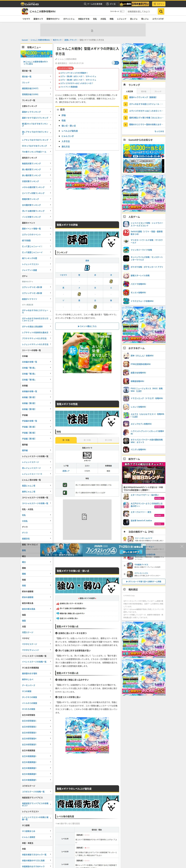Click コメント欄はこちら button
Viewport: 186px width, 868px height.
point(87,326)
